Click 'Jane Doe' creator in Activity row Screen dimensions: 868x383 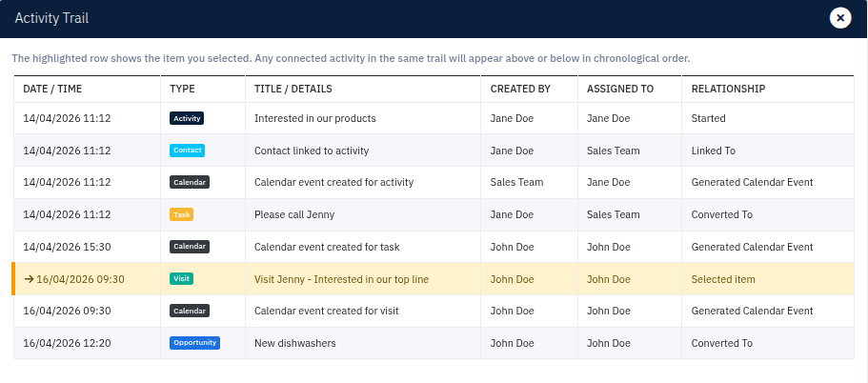point(512,118)
